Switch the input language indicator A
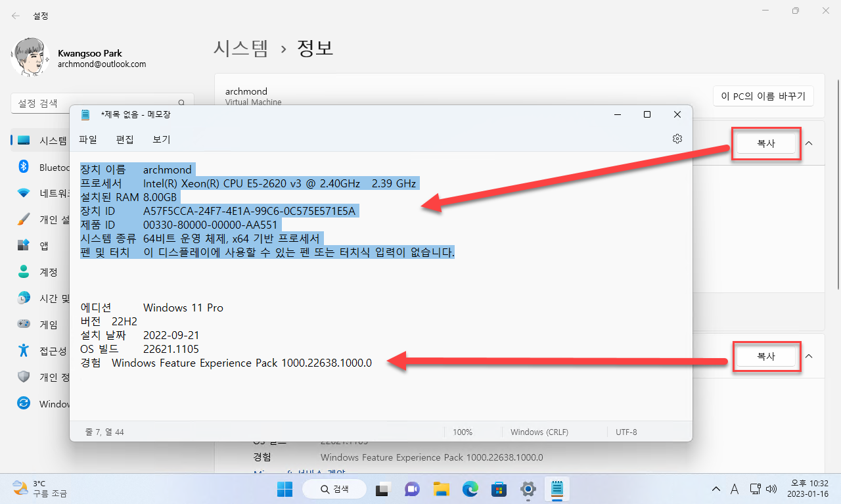The width and height of the screenshot is (841, 504). click(x=735, y=489)
